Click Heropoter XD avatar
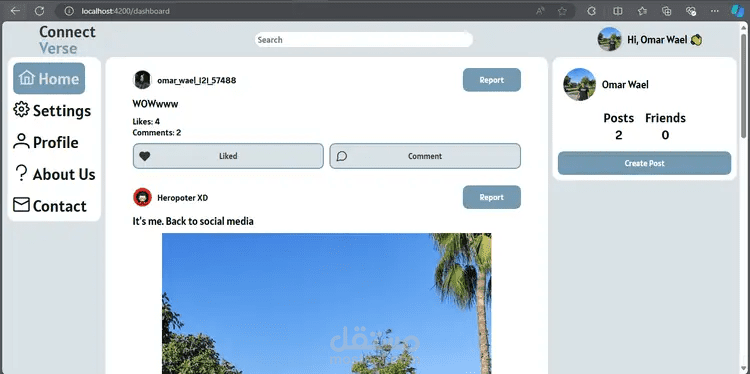Image resolution: width=750 pixels, height=374 pixels. pos(142,197)
